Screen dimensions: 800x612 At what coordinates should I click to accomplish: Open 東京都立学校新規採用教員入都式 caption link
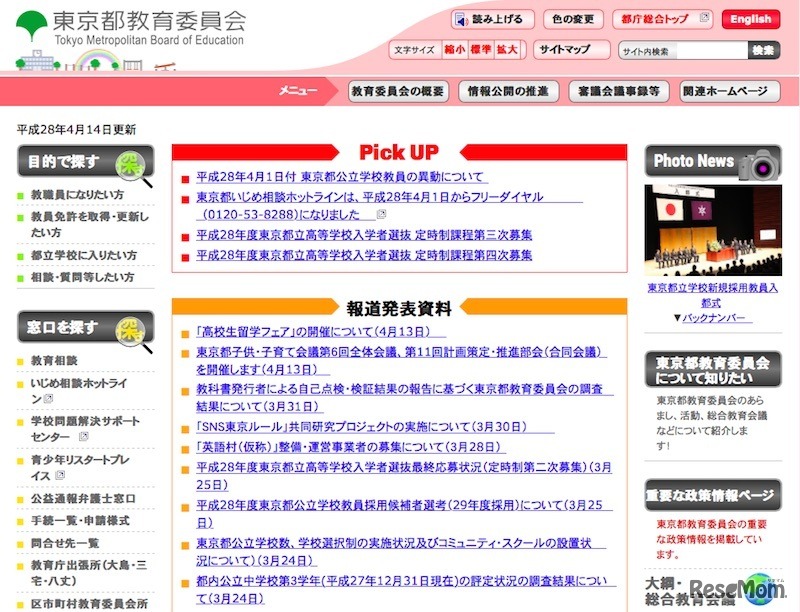(x=712, y=295)
